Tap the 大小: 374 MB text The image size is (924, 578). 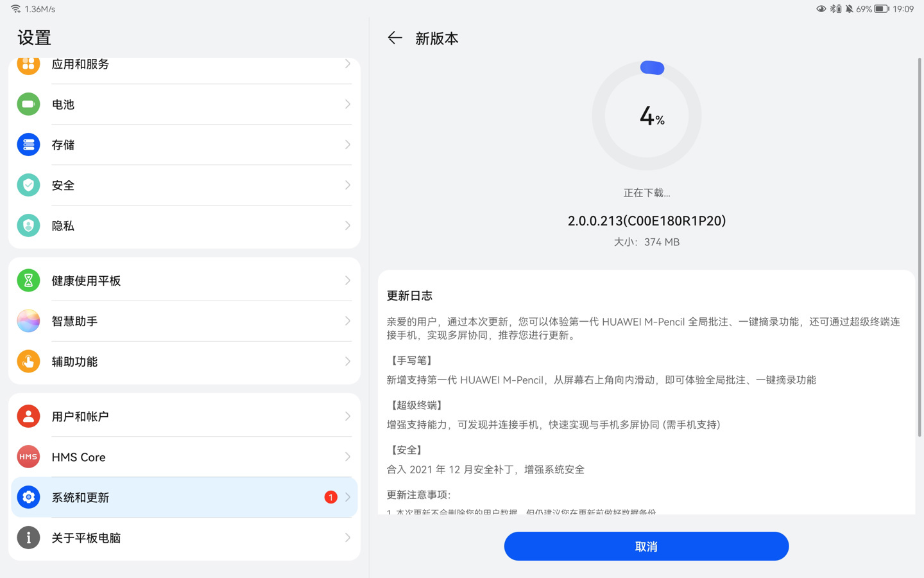pyautogui.click(x=647, y=242)
